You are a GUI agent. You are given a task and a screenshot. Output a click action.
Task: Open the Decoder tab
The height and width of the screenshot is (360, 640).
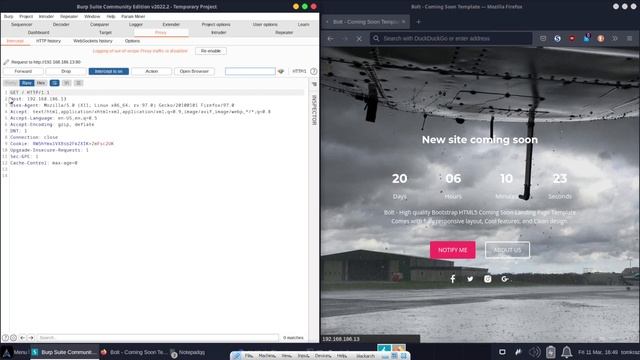pos(61,24)
